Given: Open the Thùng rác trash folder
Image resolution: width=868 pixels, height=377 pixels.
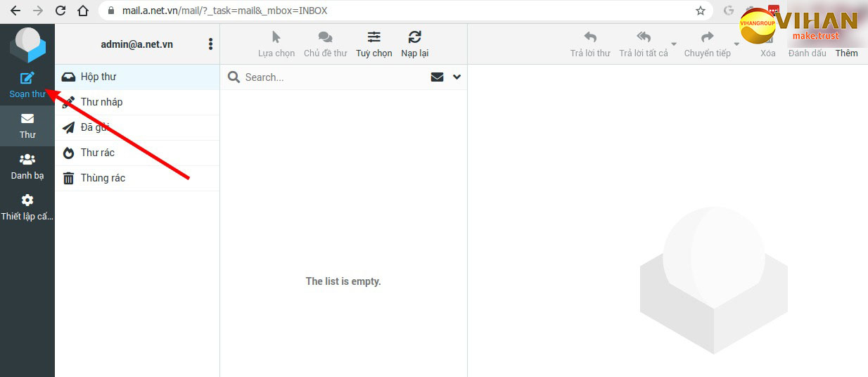Looking at the screenshot, I should [103, 178].
